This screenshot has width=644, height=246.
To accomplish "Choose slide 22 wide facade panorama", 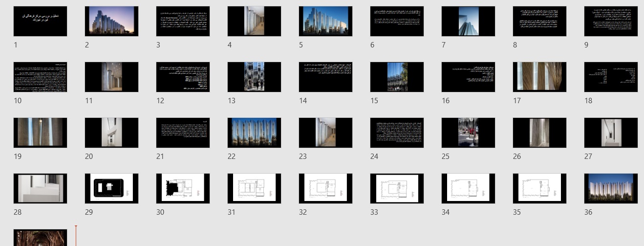I will (x=254, y=133).
